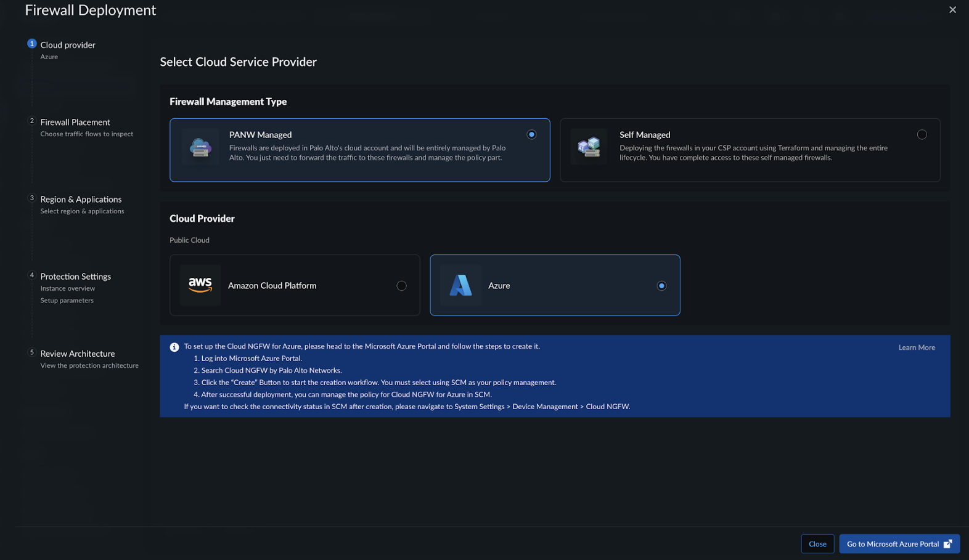Click the step 1 number badge

(x=32, y=44)
